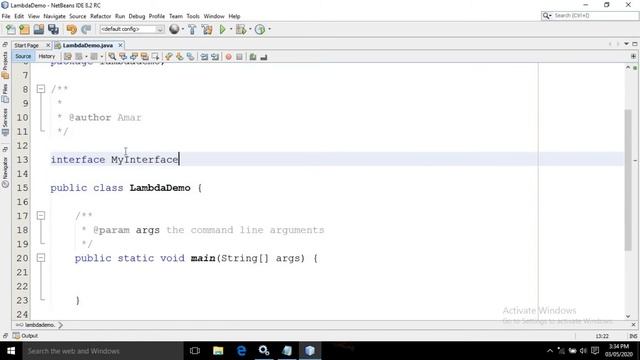
Task: Open the Refactor menu
Action: coord(100,16)
